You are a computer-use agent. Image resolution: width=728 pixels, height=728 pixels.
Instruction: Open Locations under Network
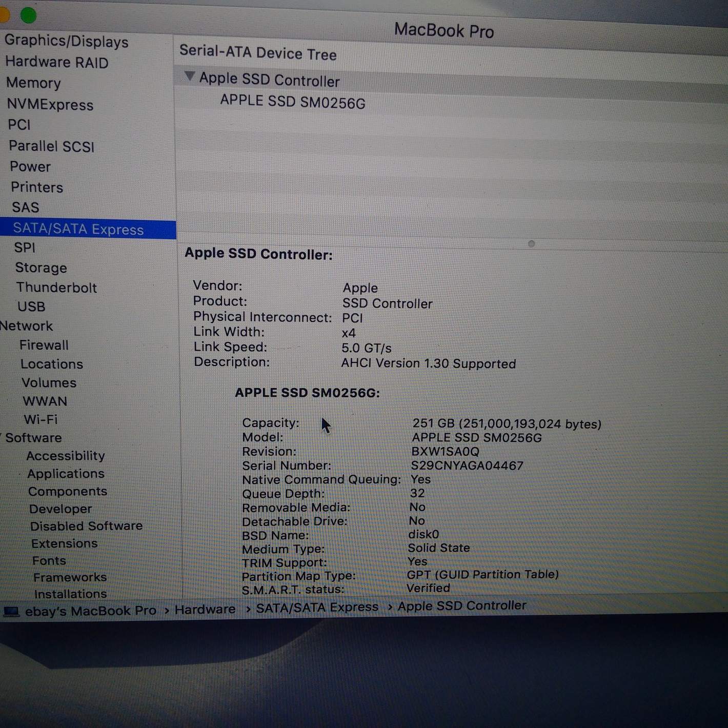pos(52,364)
